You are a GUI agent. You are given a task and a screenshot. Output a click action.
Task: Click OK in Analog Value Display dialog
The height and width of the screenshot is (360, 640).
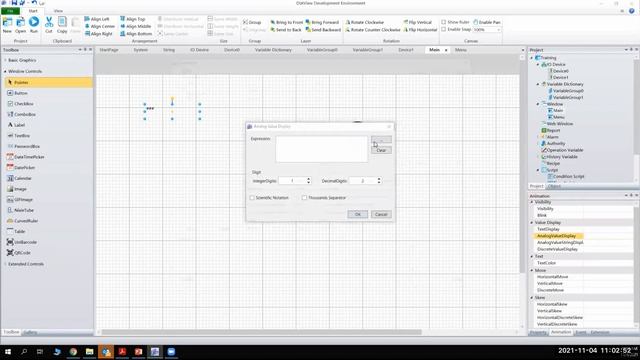(358, 214)
